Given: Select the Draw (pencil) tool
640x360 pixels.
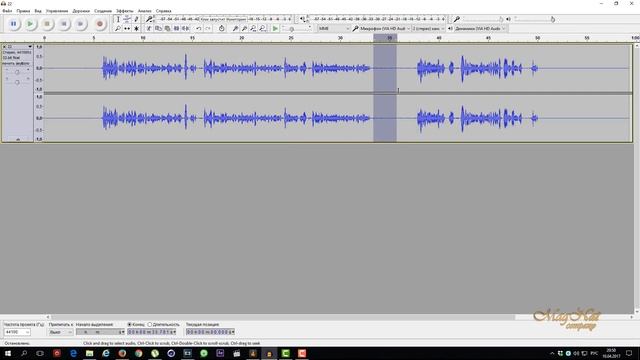Looking at the screenshot, I should click(x=136, y=19).
